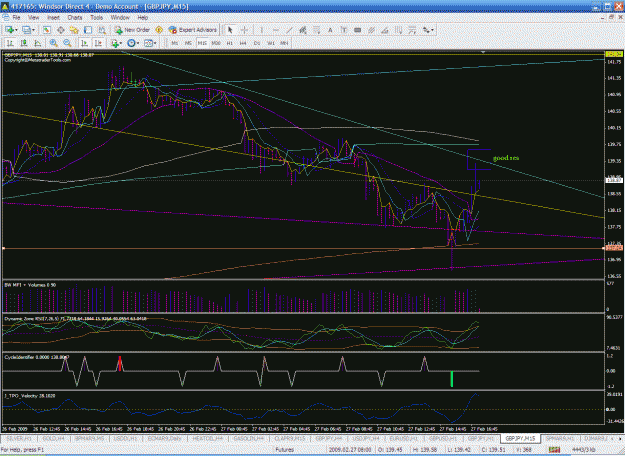The height and width of the screenshot is (456, 625).
Task: Open the Help menu
Action: click(143, 18)
